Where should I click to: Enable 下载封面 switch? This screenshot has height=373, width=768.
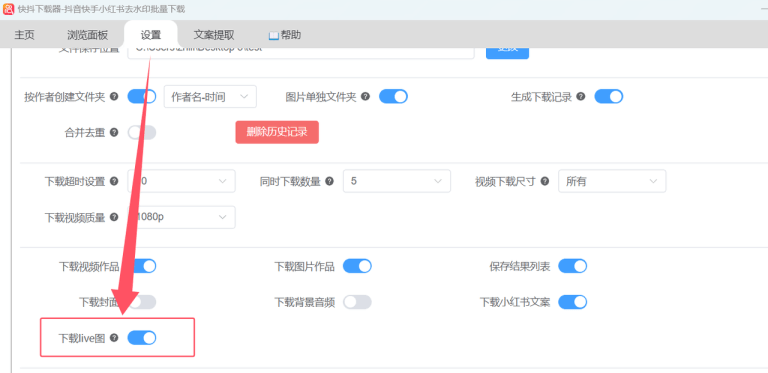[142, 302]
